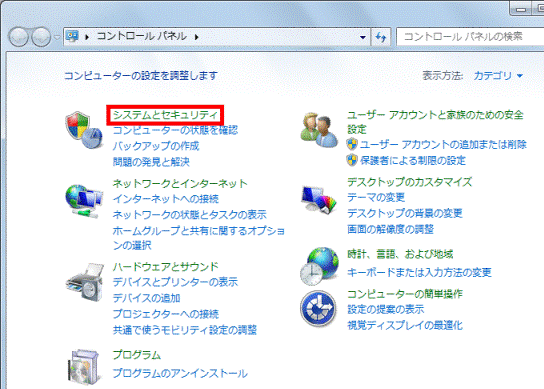Screen dimensions: 544x389
Task: Click shield icon beside ユーザー アカウントの追加または削除
Action: tap(352, 144)
